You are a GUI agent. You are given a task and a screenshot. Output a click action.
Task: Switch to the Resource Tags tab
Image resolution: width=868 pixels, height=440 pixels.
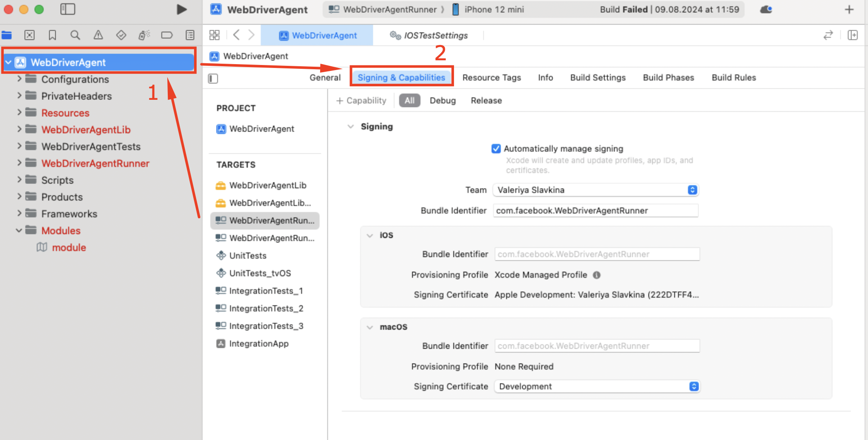coord(491,78)
